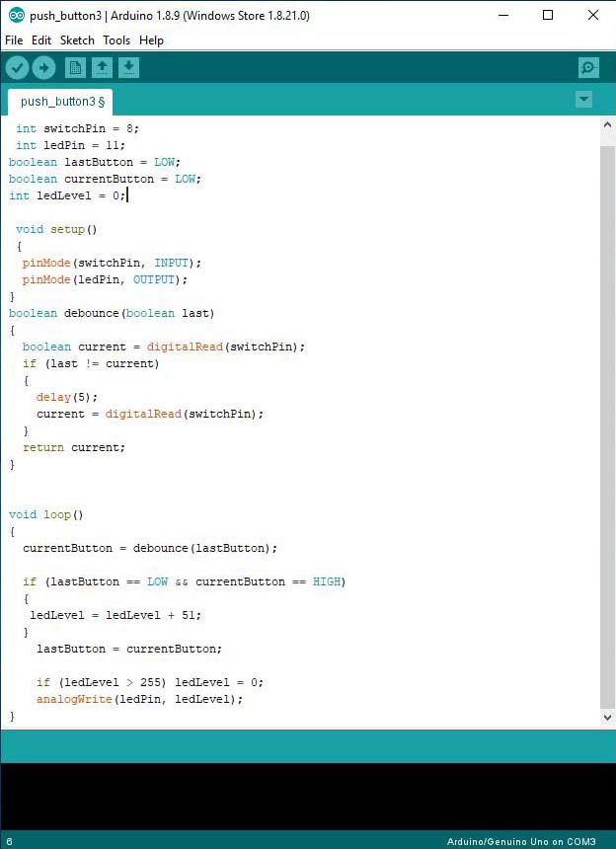Click 'if (lastButton == LOW && currentButton == HIGH)'
The image size is (616, 849).
tap(184, 581)
